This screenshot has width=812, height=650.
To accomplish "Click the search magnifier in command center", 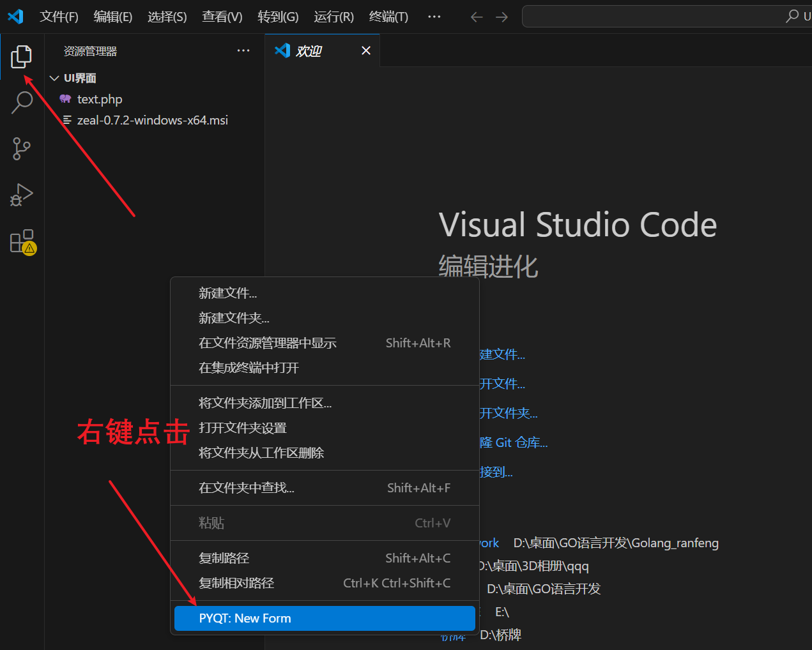I will pos(792,16).
